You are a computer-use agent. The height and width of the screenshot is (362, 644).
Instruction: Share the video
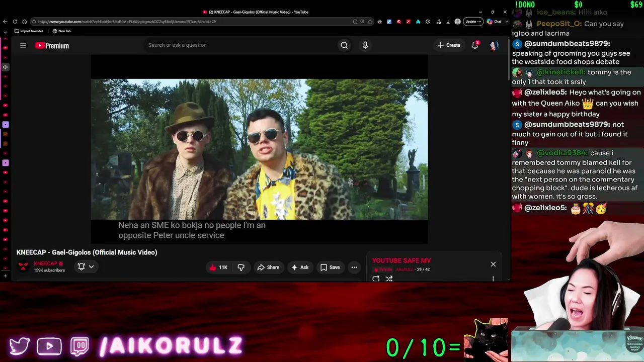tap(268, 267)
